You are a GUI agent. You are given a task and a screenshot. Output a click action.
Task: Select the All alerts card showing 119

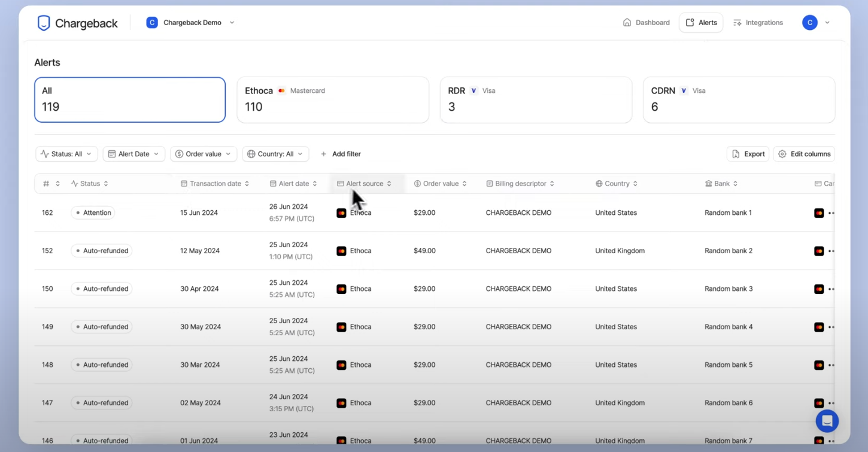click(x=129, y=99)
